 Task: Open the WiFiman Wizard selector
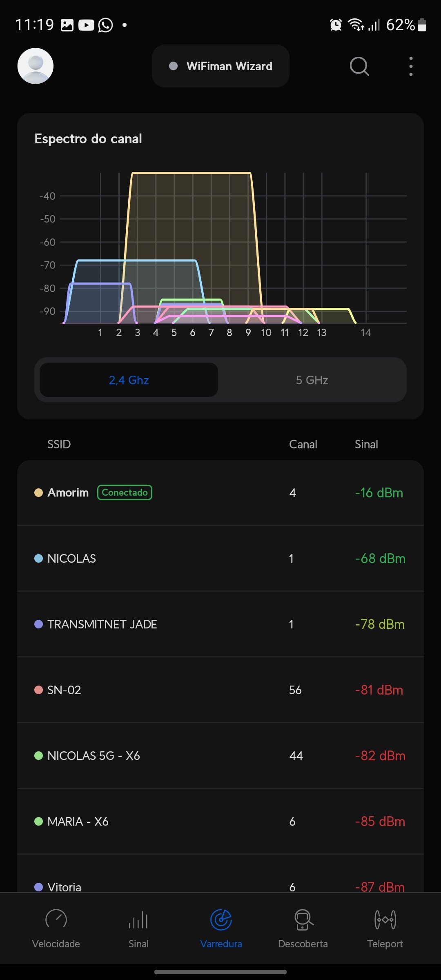point(220,66)
